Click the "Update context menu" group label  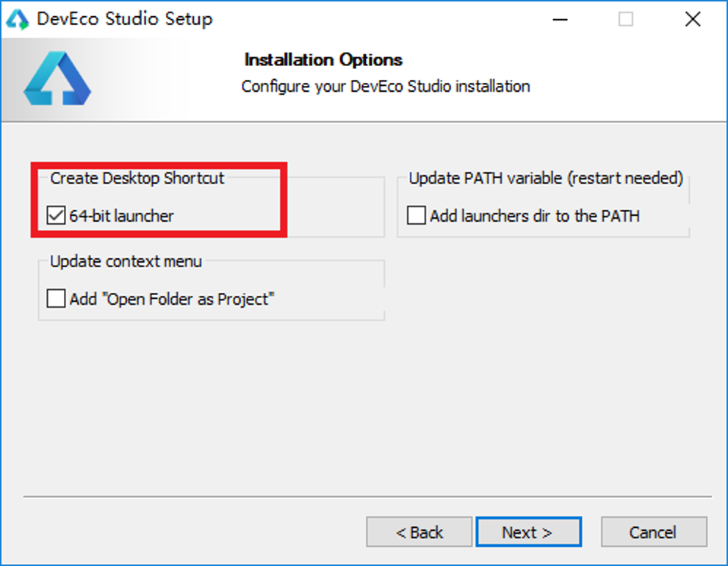pyautogui.click(x=126, y=261)
